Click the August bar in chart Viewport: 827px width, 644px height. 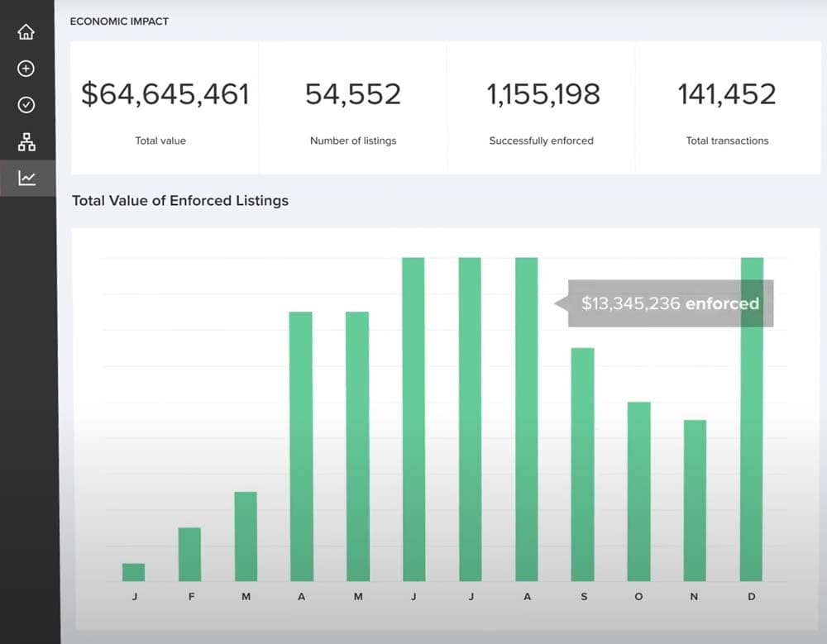(x=526, y=419)
